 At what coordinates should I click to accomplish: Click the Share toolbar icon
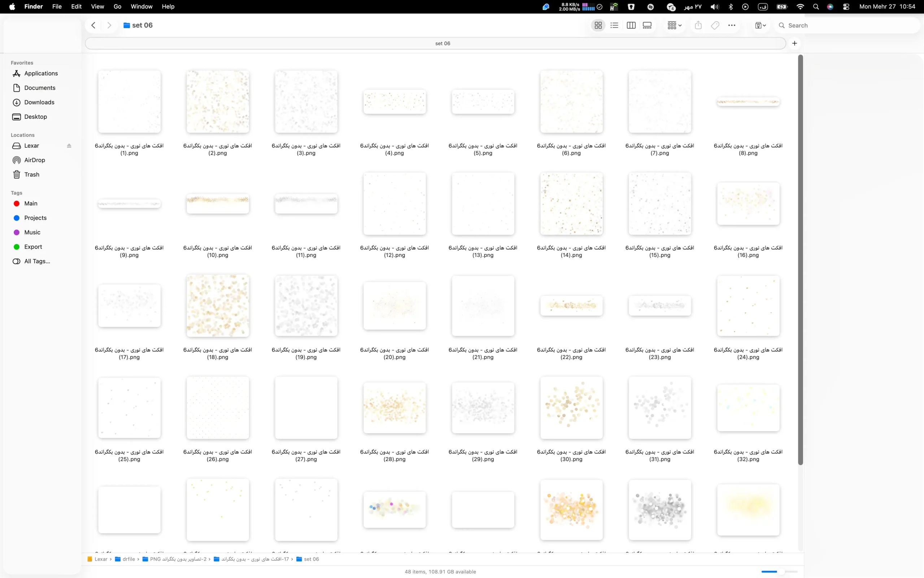[698, 25]
